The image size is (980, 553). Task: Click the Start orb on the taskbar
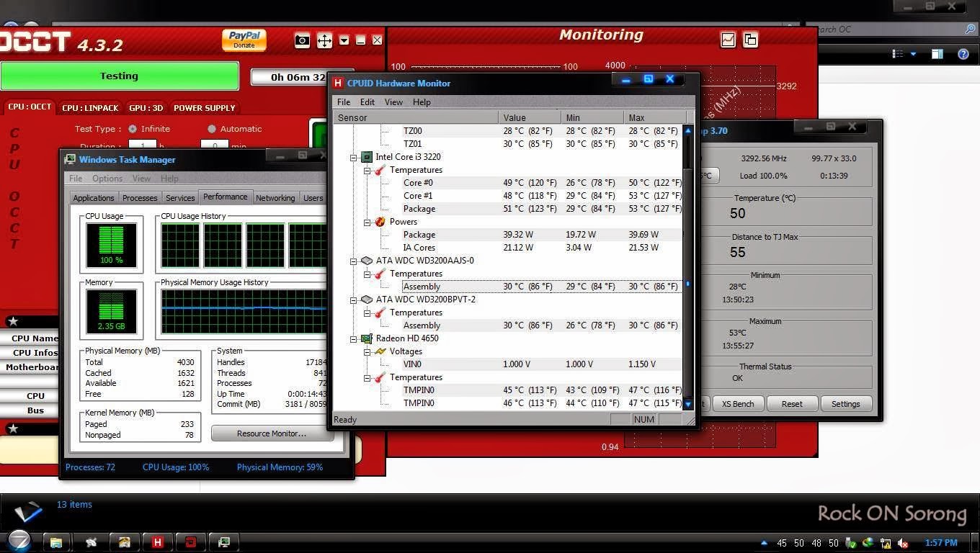point(19,541)
